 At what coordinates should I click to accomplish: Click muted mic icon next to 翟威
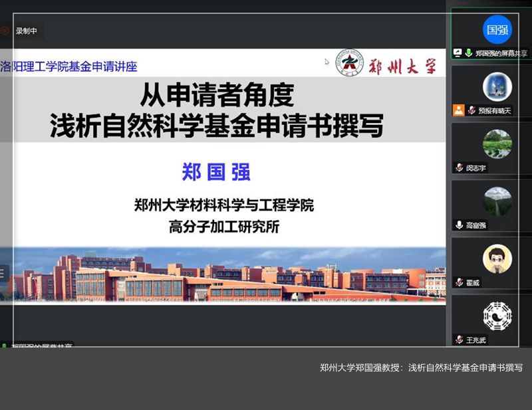[x=459, y=282]
